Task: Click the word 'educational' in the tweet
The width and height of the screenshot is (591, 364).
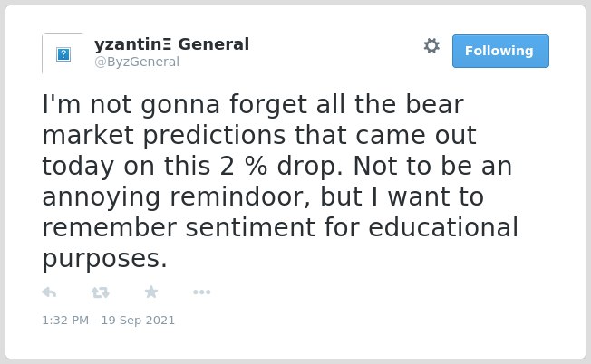Action: (443, 227)
